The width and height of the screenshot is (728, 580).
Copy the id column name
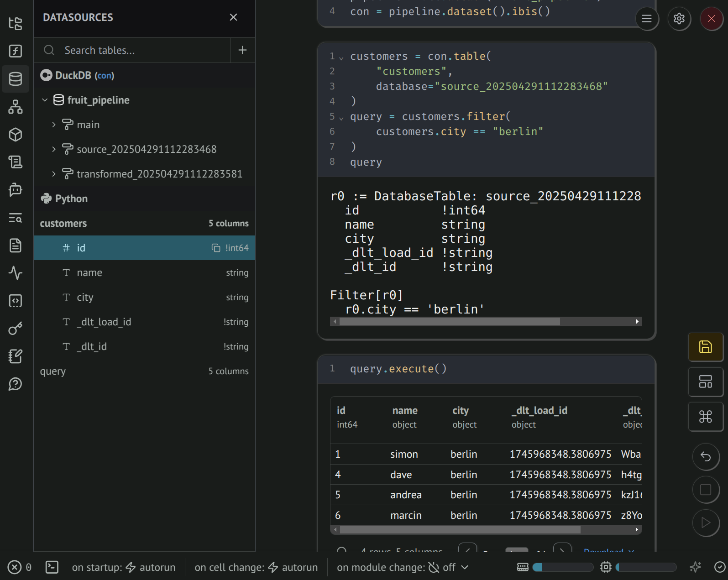(x=216, y=248)
